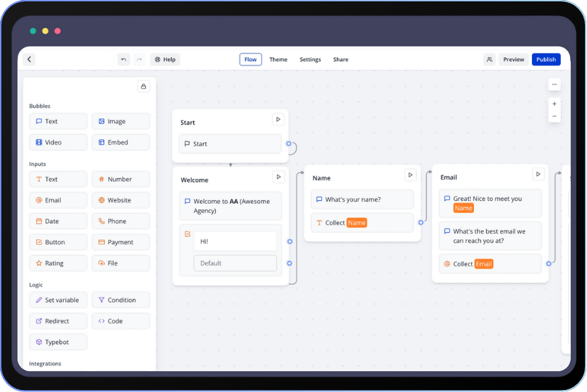Zoom out with the minus button

pos(554,116)
